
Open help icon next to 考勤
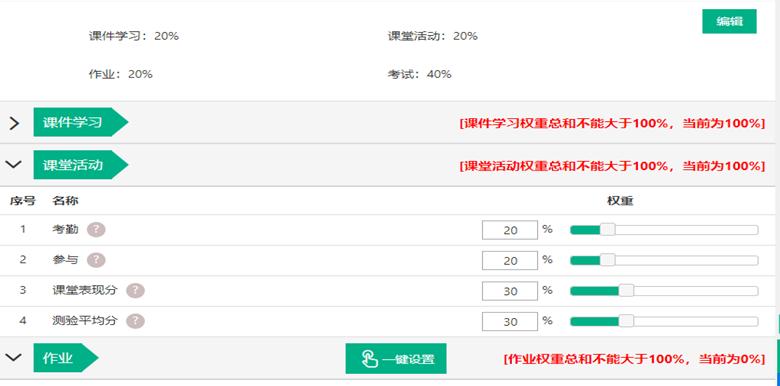96,230
